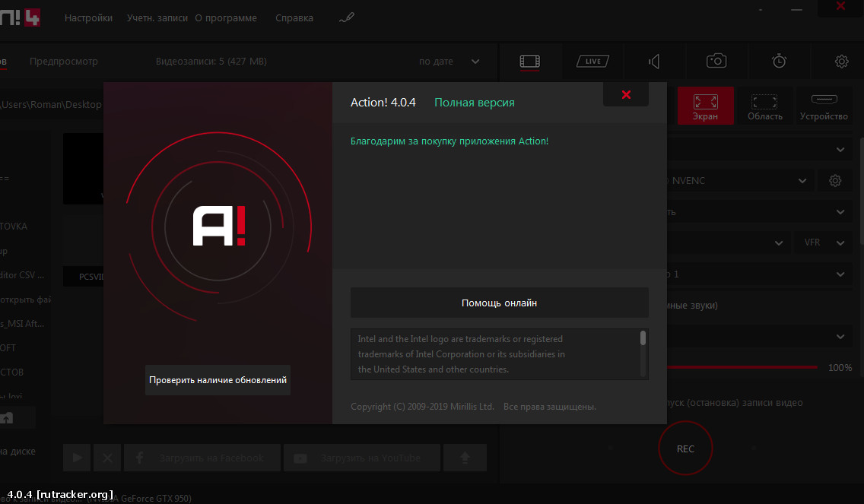Open the Справка menu
Image resolution: width=864 pixels, height=504 pixels.
coord(294,17)
